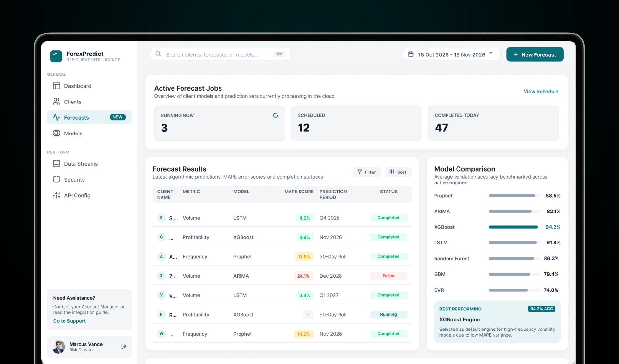Click the calendar icon in the date range
Image resolution: width=619 pixels, height=364 pixels.
(x=411, y=54)
